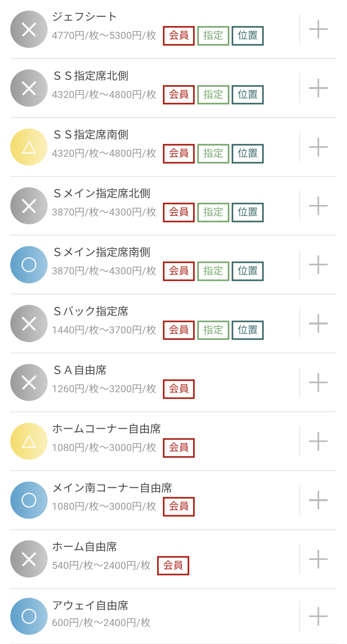Expand the ジェフシート row with plus
This screenshot has width=347, height=644.
[318, 29]
